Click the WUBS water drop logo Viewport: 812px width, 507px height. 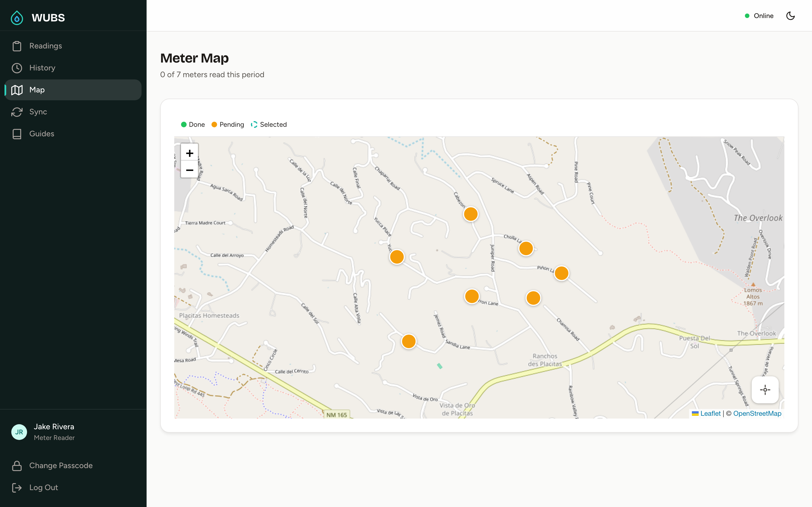pyautogui.click(x=17, y=17)
